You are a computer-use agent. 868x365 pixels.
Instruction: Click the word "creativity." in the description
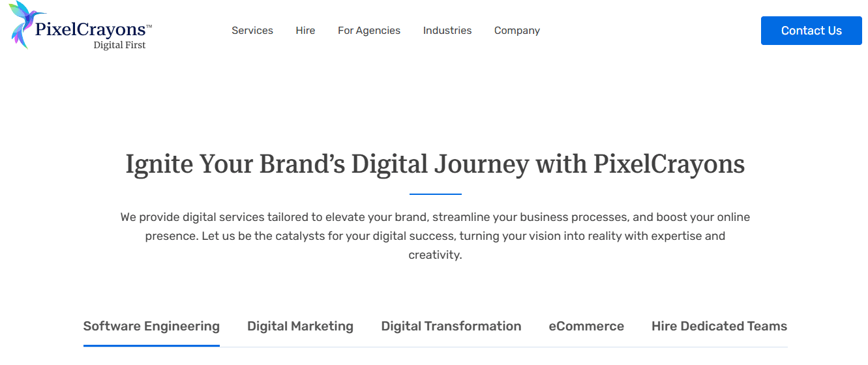point(435,255)
